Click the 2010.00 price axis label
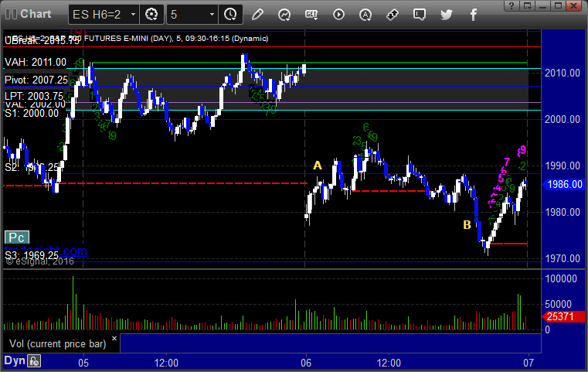Viewport: 588px width, 372px height. 563,73
